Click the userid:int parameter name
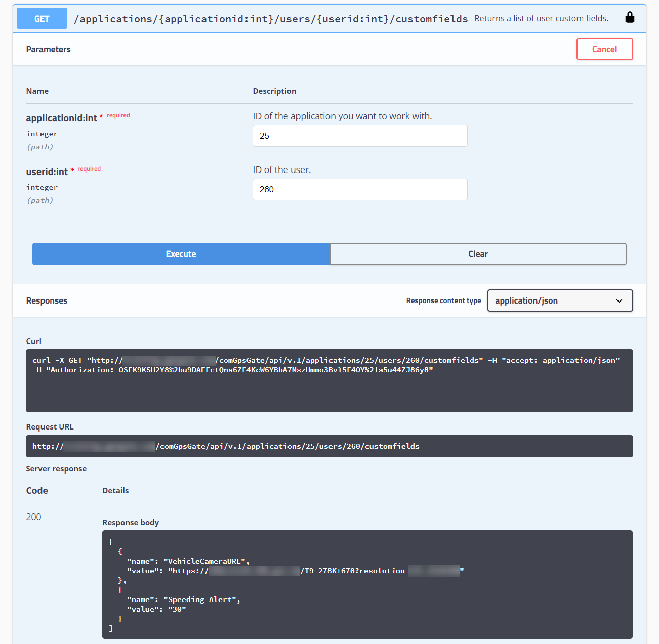Viewport: 659px width, 644px height. coord(47,172)
